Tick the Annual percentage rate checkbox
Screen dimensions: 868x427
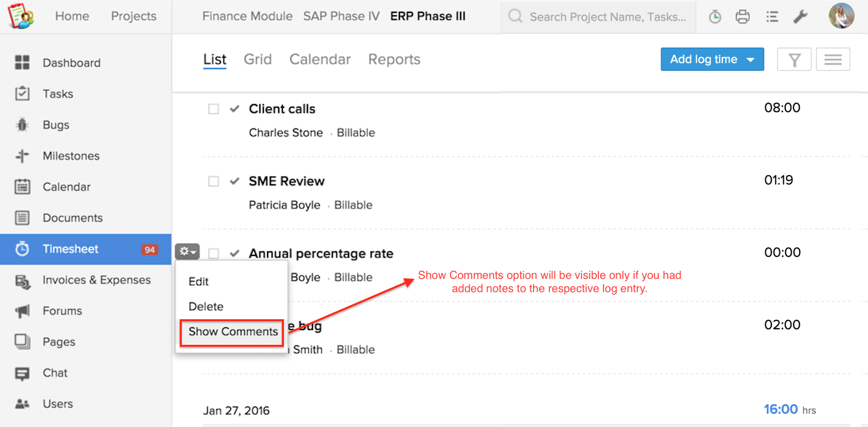(213, 254)
